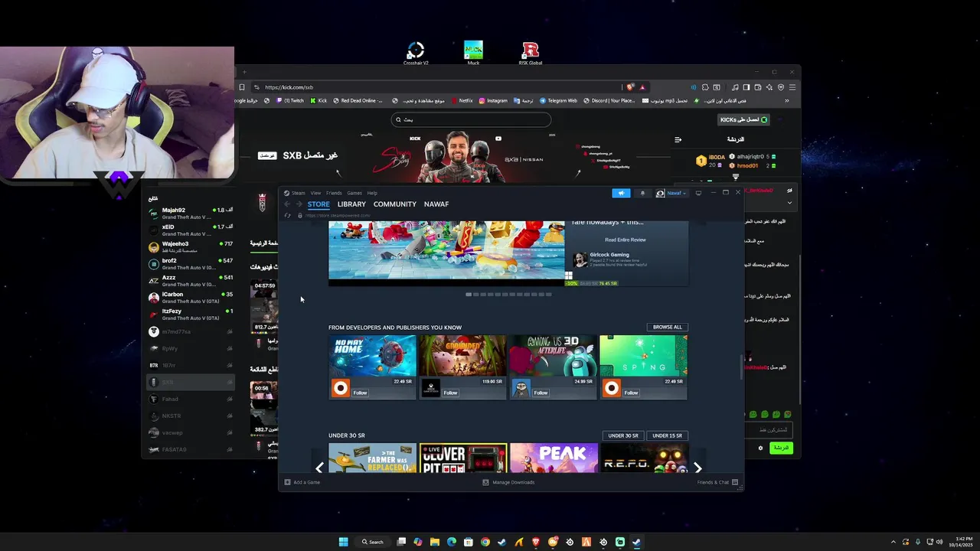Open the Games menu in Steam
The width and height of the screenshot is (980, 551).
coord(354,193)
